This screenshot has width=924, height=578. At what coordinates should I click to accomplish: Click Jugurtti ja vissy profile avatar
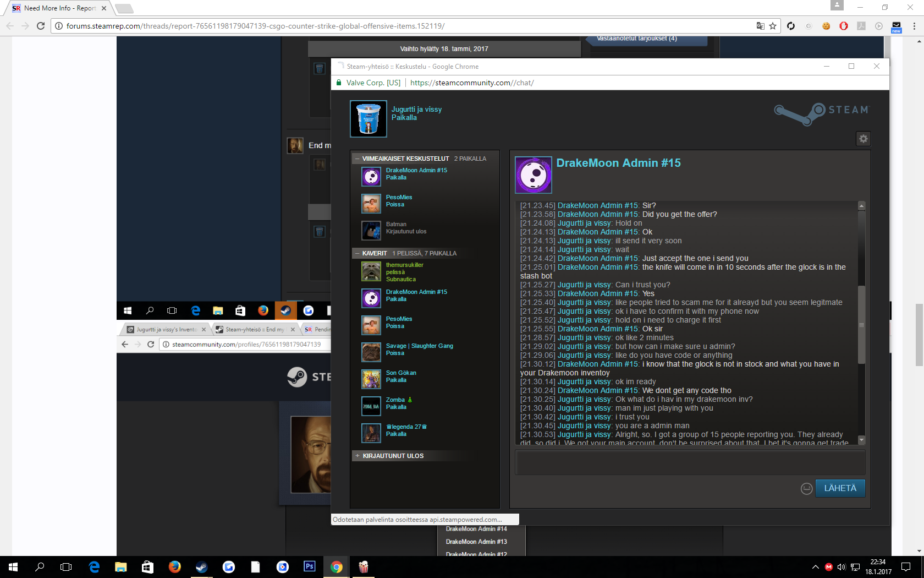368,118
